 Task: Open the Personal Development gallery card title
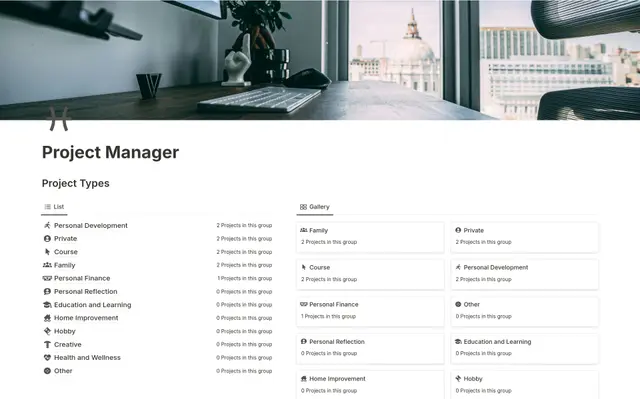[x=496, y=267]
